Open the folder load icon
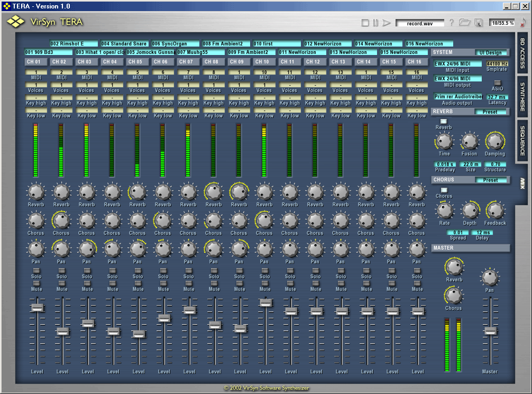This screenshot has width=532, height=394. (x=464, y=22)
